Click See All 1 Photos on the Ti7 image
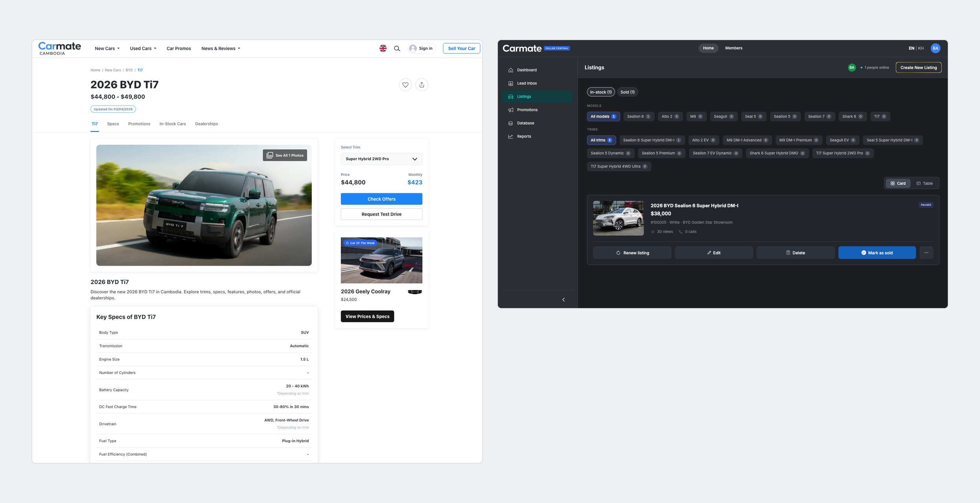This screenshot has height=503, width=980. (285, 155)
